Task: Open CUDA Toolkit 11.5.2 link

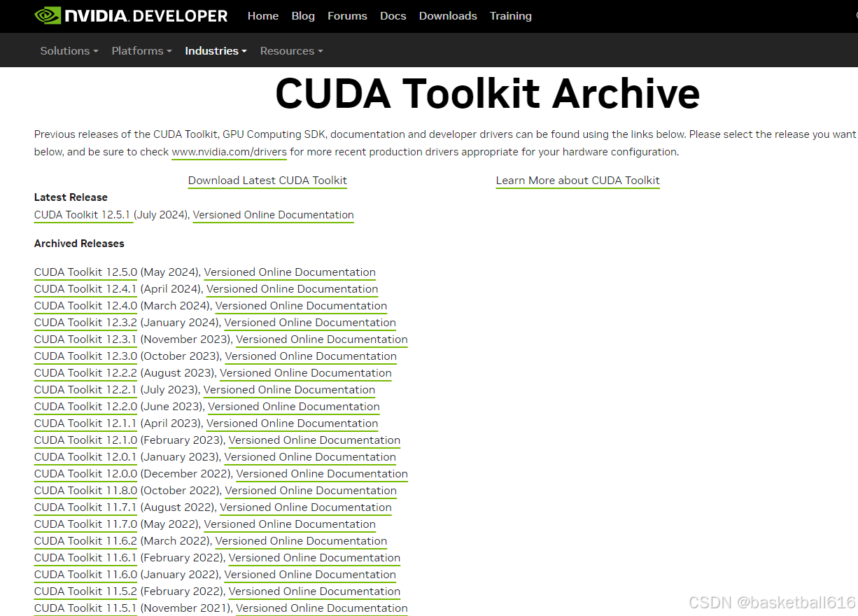Action: 85,591
